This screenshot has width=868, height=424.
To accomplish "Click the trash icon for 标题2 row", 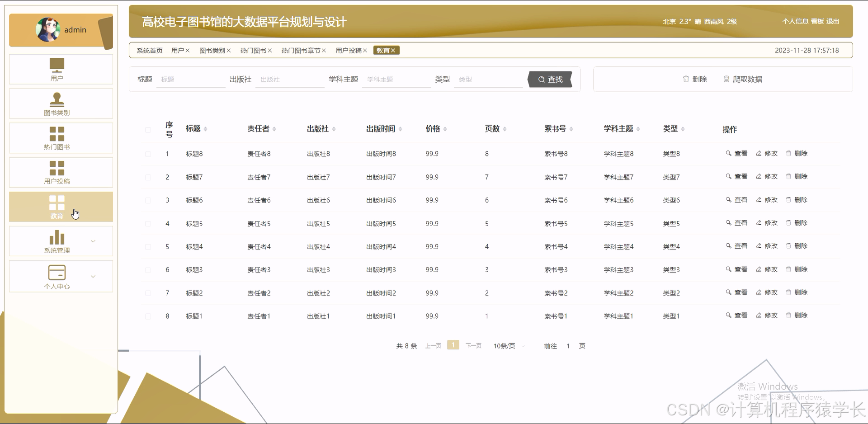I will pos(788,292).
